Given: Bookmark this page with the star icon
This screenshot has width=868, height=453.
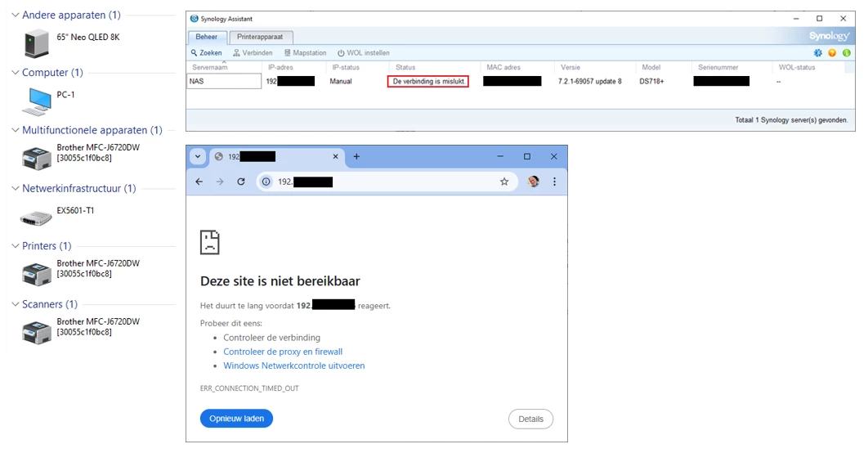Looking at the screenshot, I should click(504, 182).
